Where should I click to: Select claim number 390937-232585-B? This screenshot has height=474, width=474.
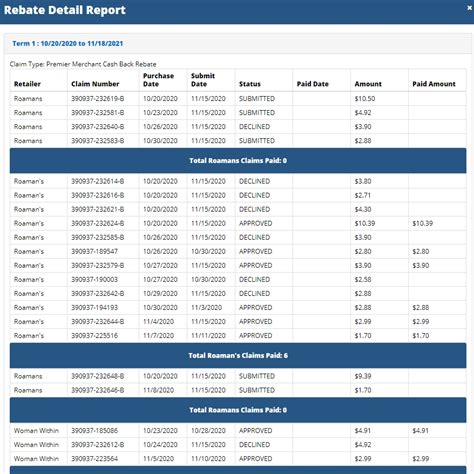click(98, 237)
